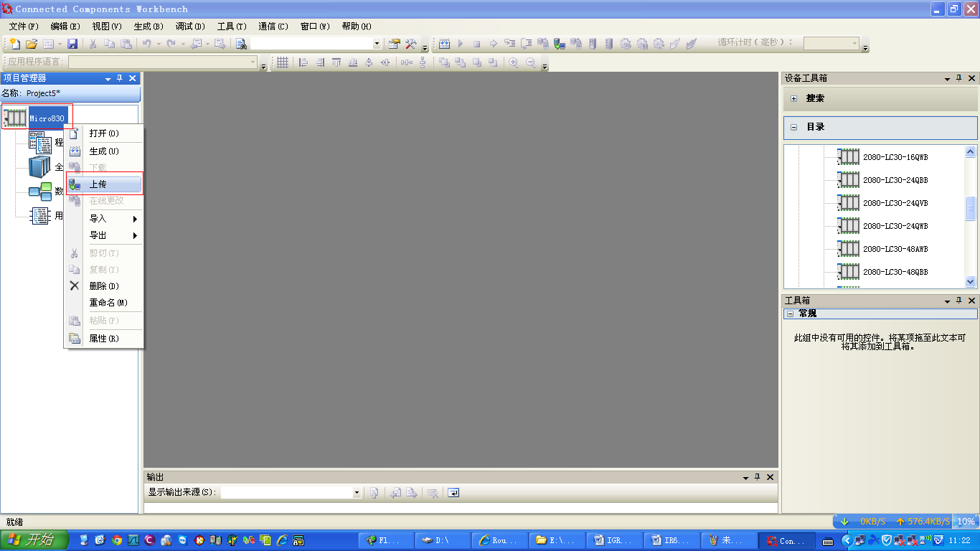Open the 显示输出来源 dropdown

[x=357, y=493]
